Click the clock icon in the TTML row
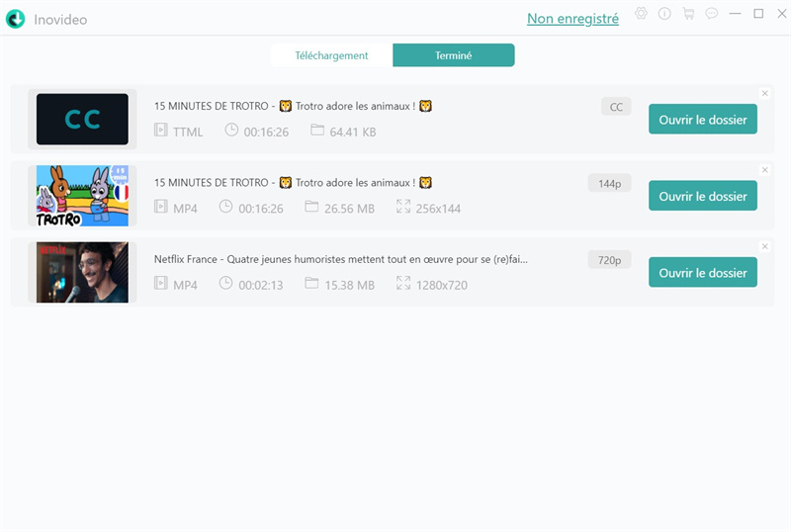Image resolution: width=791 pixels, height=532 pixels. (231, 131)
